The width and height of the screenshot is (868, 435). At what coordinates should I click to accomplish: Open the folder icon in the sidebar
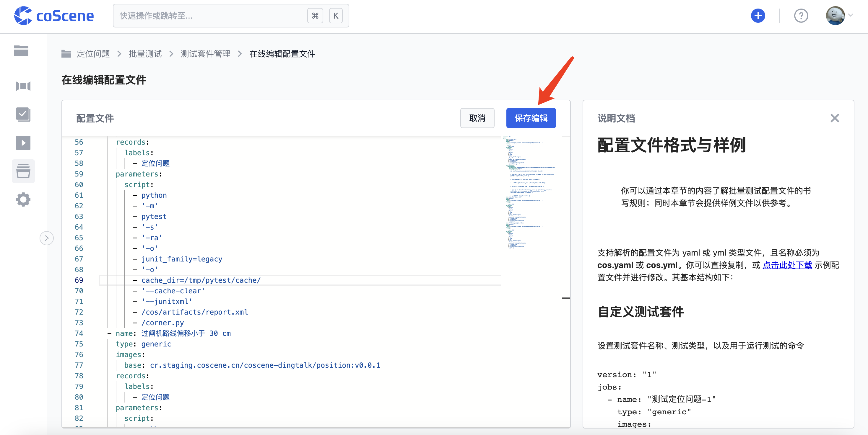(x=22, y=51)
